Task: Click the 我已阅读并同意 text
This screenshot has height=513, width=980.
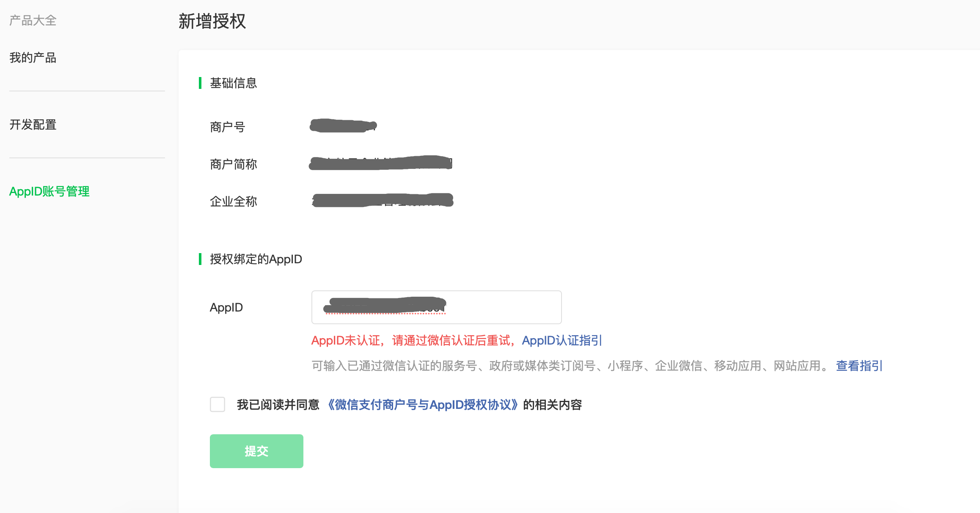Action: tap(278, 405)
